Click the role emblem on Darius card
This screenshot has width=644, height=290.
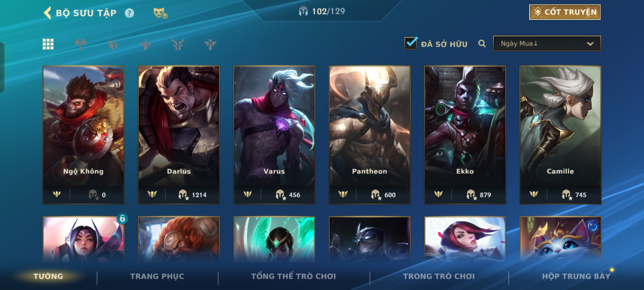tap(152, 194)
